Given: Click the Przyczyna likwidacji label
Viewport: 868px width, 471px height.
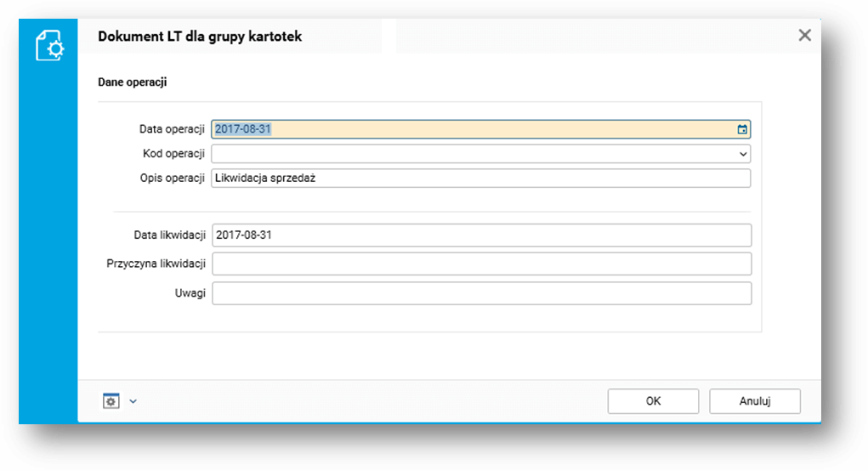Looking at the screenshot, I should coord(156,264).
